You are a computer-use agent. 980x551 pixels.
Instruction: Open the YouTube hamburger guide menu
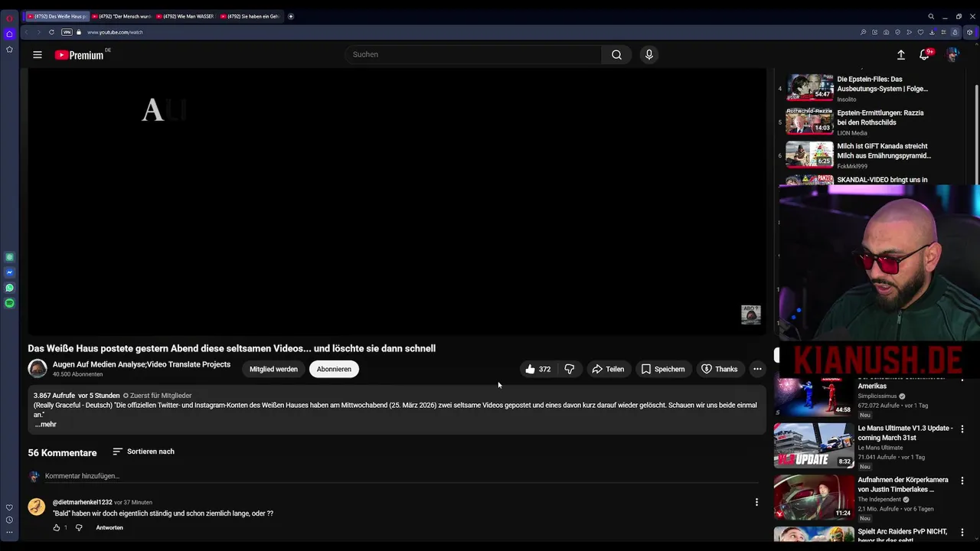38,54
